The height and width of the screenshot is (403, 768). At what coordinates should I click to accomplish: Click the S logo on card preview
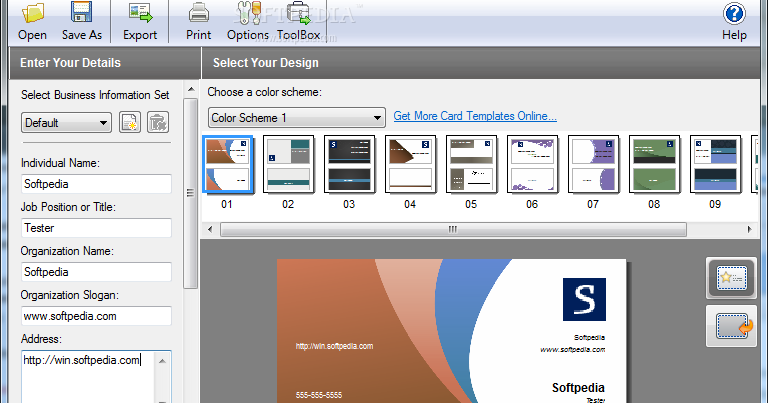pos(584,300)
